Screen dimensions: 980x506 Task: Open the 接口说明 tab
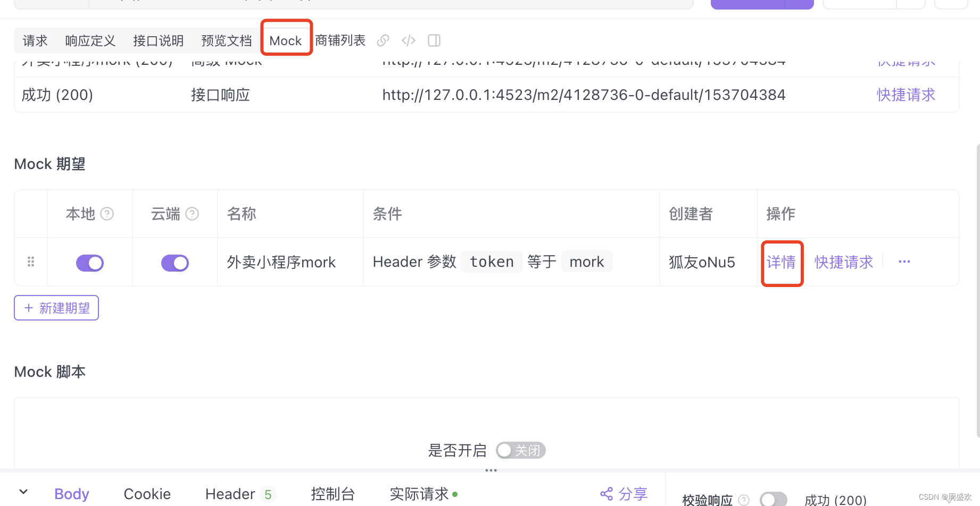pyautogui.click(x=158, y=41)
